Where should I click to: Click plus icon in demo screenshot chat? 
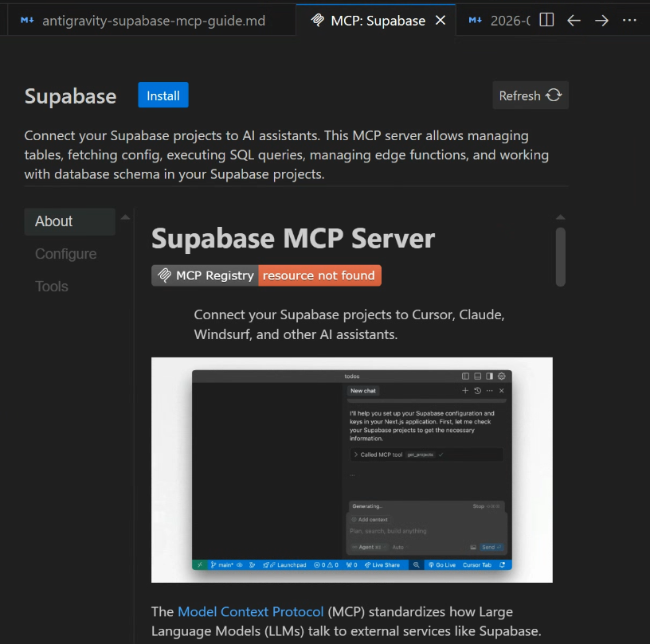coord(465,391)
